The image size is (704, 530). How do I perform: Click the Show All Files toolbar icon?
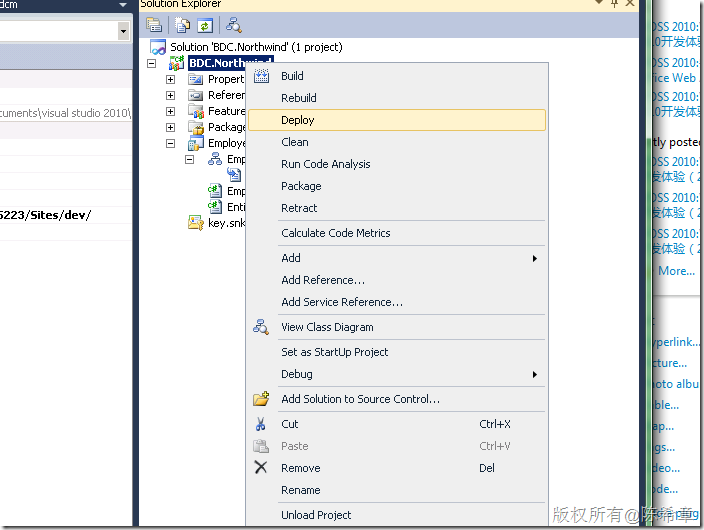(x=182, y=25)
